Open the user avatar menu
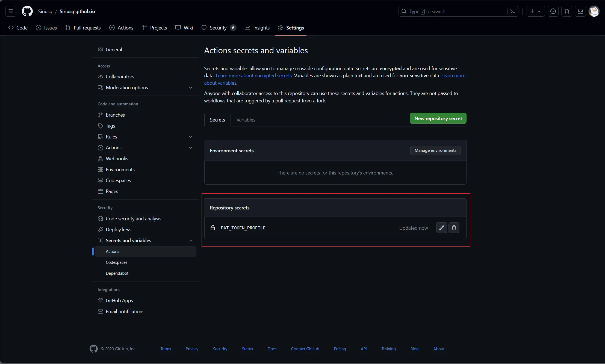The width and height of the screenshot is (605, 364). coord(594,11)
